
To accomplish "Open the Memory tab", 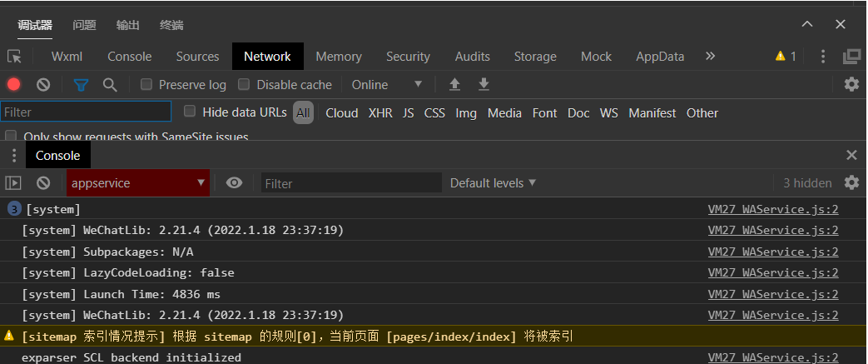I will pyautogui.click(x=339, y=57).
